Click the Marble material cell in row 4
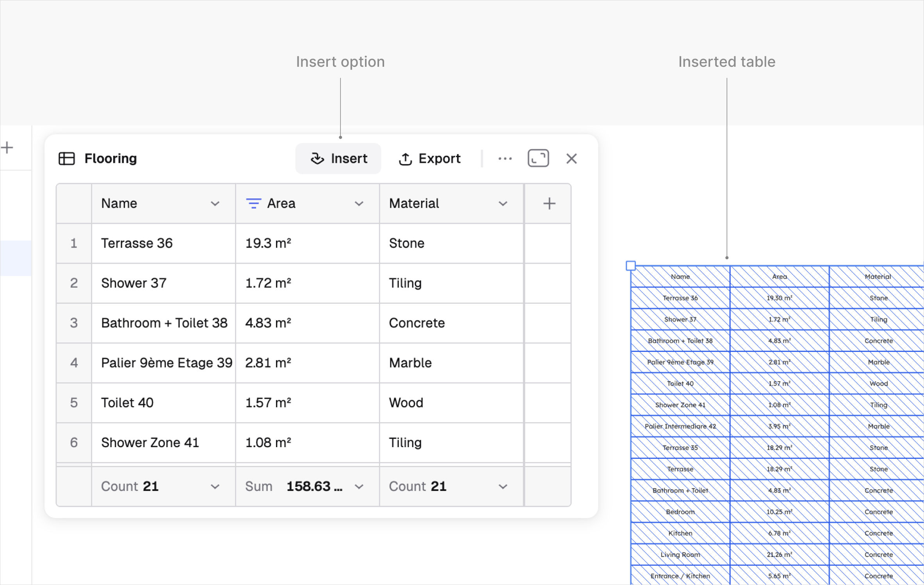924x585 pixels. point(410,363)
